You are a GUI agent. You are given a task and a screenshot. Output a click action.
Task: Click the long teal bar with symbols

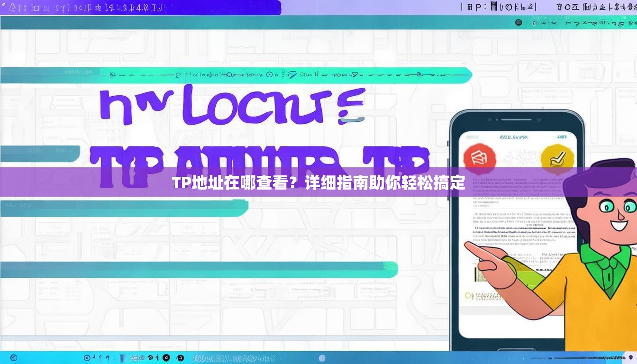click(284, 75)
